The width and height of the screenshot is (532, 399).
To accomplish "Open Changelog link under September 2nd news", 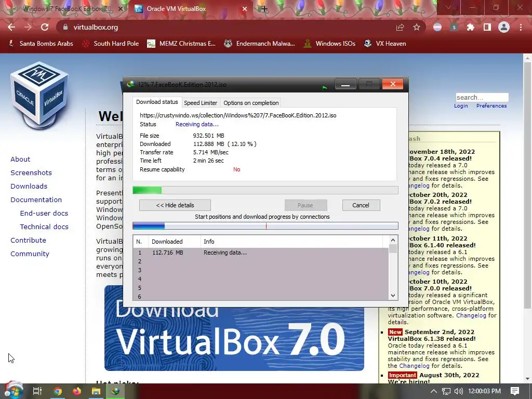I will 414,366.
